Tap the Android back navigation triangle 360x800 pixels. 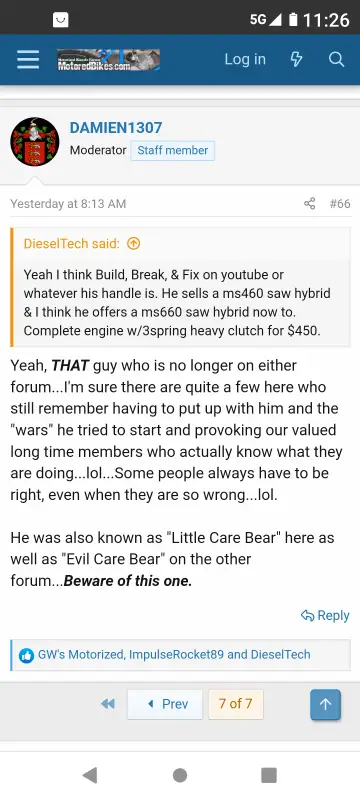pos(90,775)
